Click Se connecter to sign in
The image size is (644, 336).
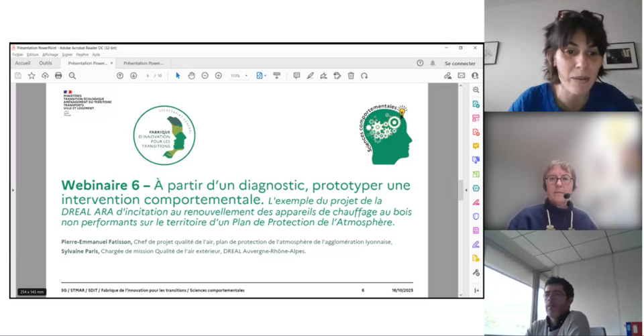tap(460, 63)
